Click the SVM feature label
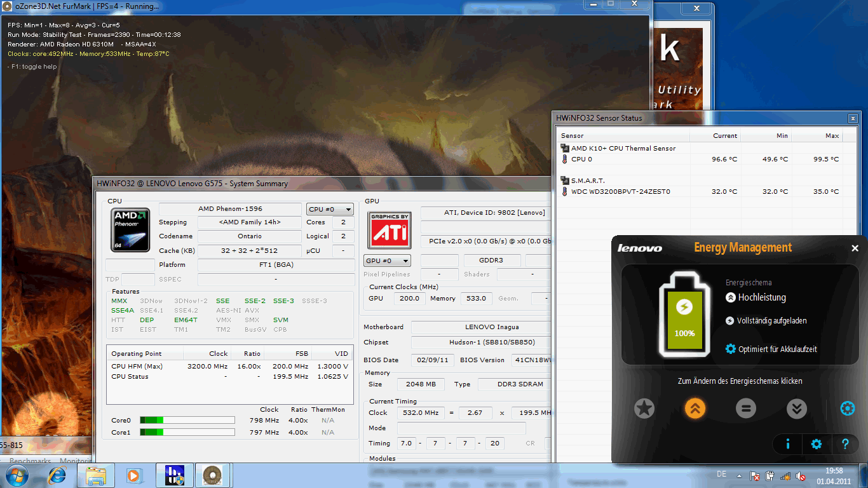The height and width of the screenshot is (488, 868). [x=281, y=320]
